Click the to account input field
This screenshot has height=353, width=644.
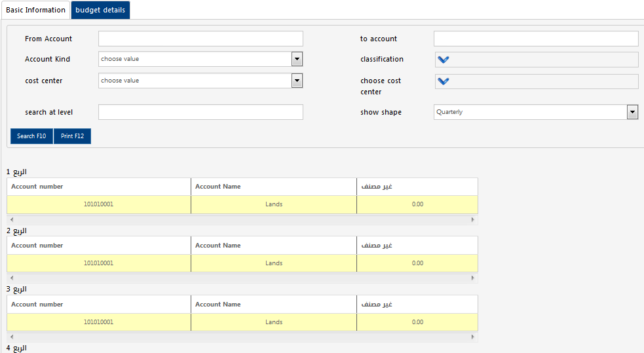pyautogui.click(x=535, y=39)
